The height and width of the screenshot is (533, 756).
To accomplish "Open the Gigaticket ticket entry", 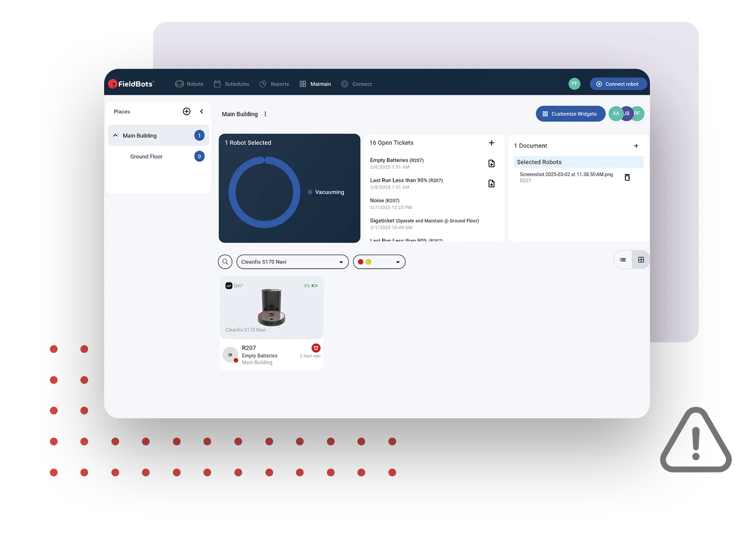I will (x=424, y=224).
